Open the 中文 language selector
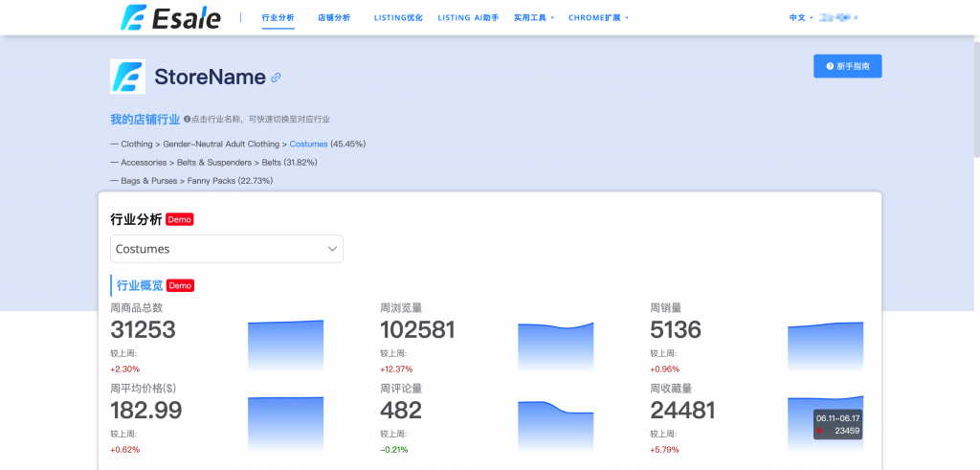Image resolution: width=980 pixels, height=470 pixels. coord(800,17)
